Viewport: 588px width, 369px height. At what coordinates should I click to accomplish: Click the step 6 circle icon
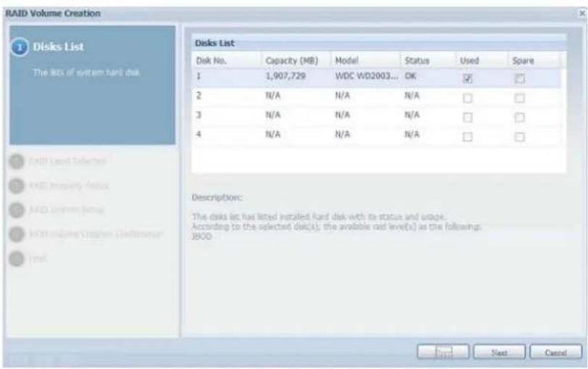point(17,259)
